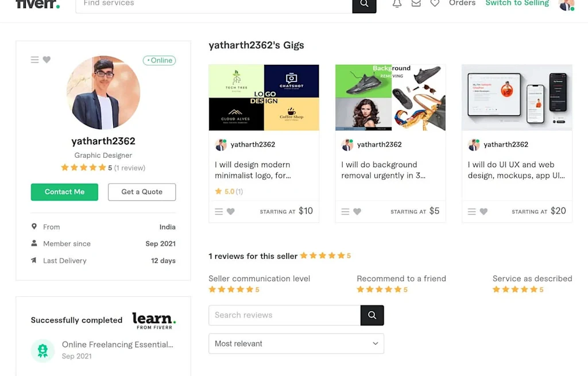
Task: Open the messages envelope icon
Action: pyautogui.click(x=416, y=3)
